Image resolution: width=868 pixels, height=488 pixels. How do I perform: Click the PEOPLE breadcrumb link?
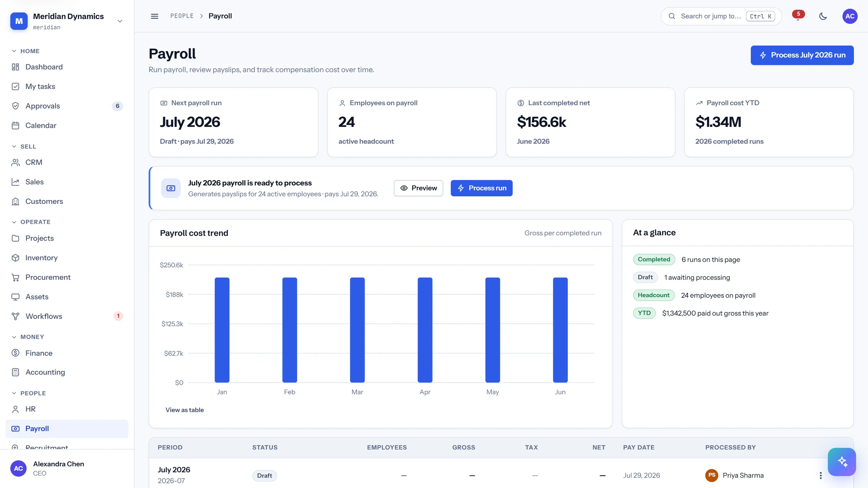click(x=182, y=16)
